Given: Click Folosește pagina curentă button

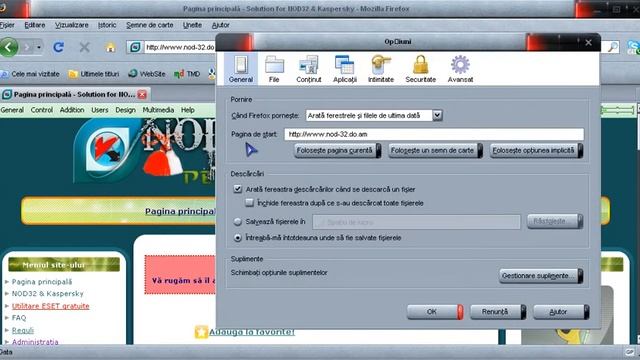Looking at the screenshot, I should point(338,151).
